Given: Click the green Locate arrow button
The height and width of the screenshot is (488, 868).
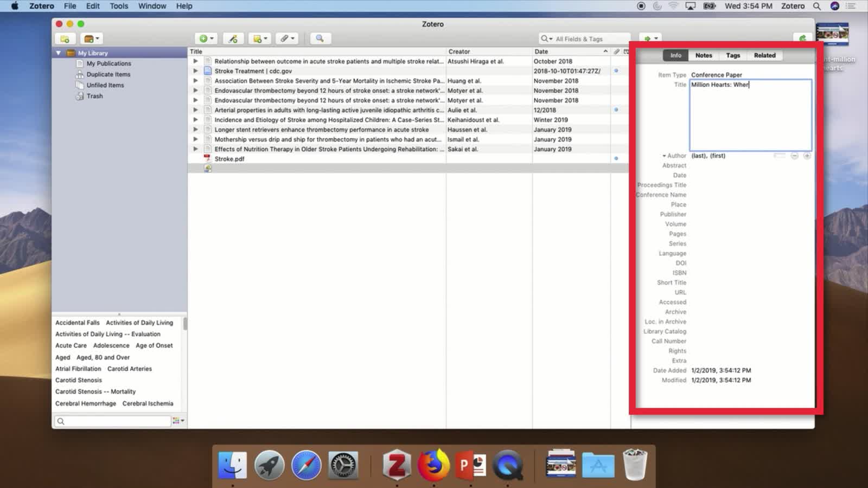Looking at the screenshot, I should [x=650, y=38].
